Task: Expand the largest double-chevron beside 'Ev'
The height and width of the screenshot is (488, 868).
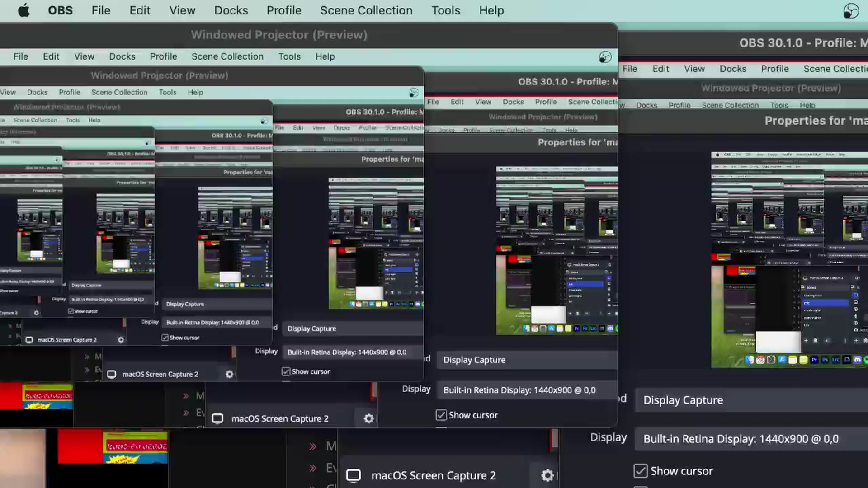Action: click(313, 468)
